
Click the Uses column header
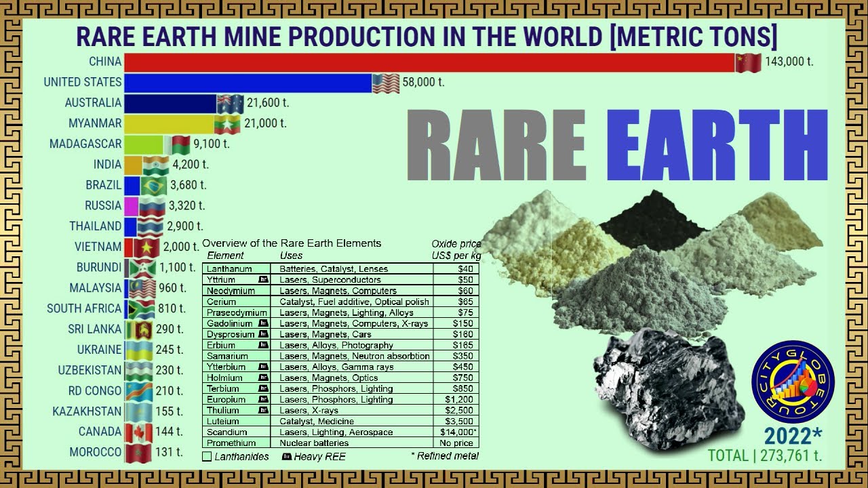tap(291, 256)
